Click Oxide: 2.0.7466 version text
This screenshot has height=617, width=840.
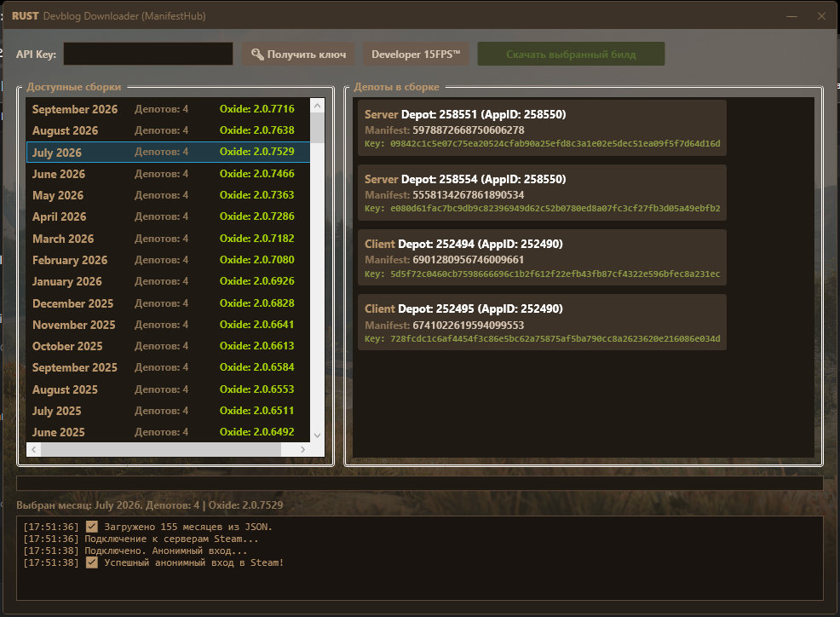257,174
